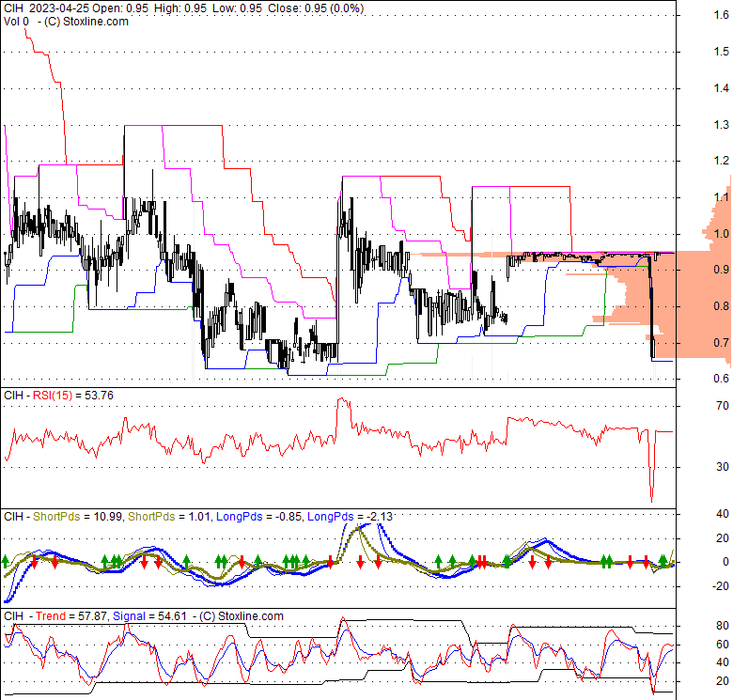The image size is (733, 700).
Task: Click the 1.0 price axis label
Action: (x=721, y=234)
